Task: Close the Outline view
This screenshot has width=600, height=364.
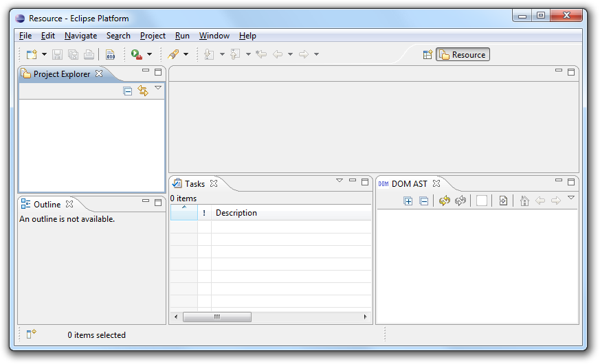Action: coord(69,204)
